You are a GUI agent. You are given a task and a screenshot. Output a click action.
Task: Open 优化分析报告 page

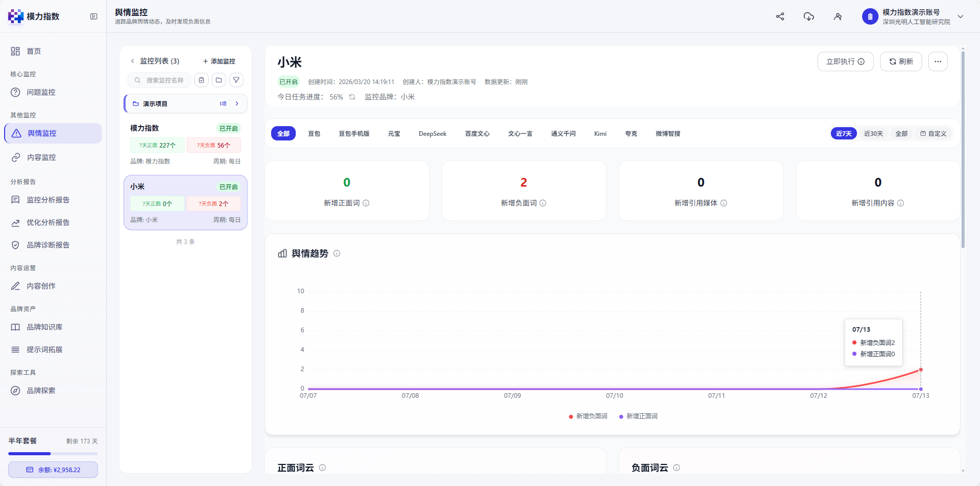coord(53,222)
